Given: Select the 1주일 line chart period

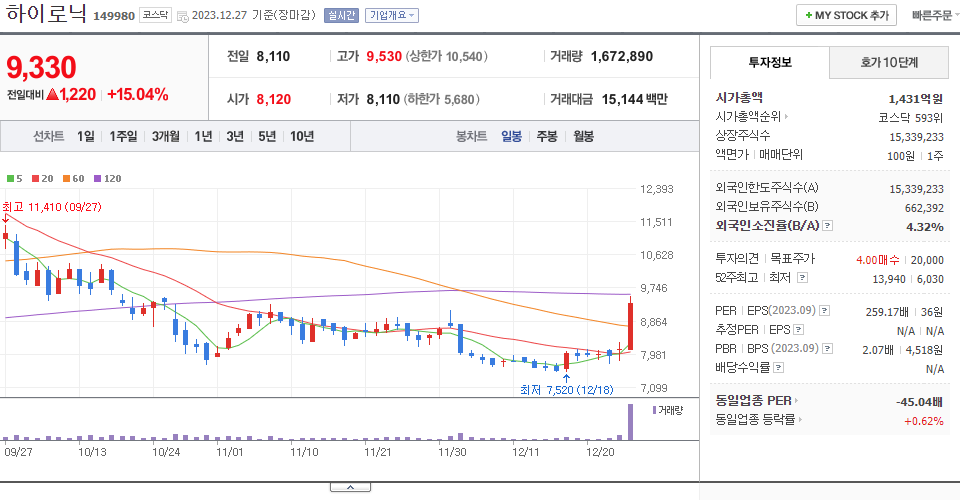Looking at the screenshot, I should [x=123, y=136].
